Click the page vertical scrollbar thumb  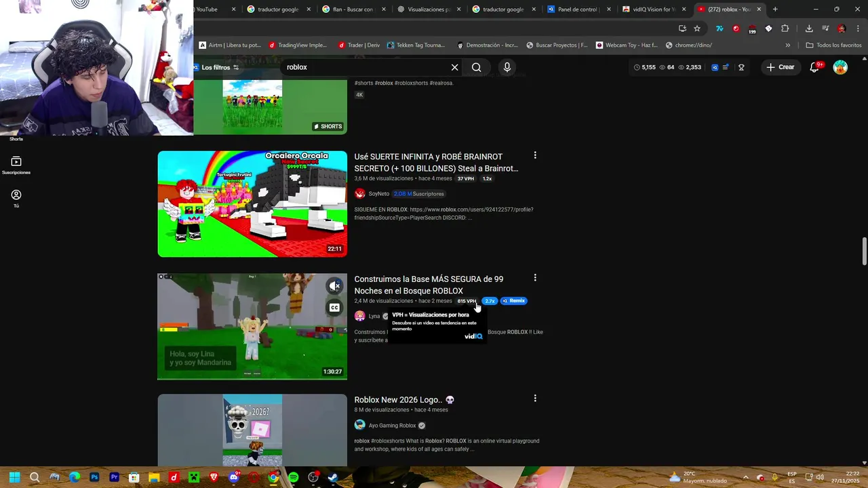[864, 251]
